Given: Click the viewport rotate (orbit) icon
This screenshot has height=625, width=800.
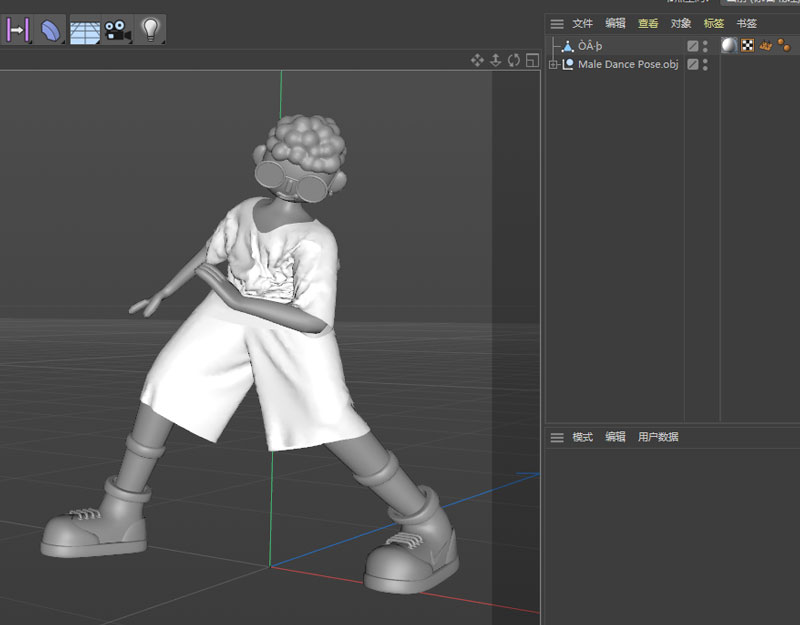Looking at the screenshot, I should [514, 60].
